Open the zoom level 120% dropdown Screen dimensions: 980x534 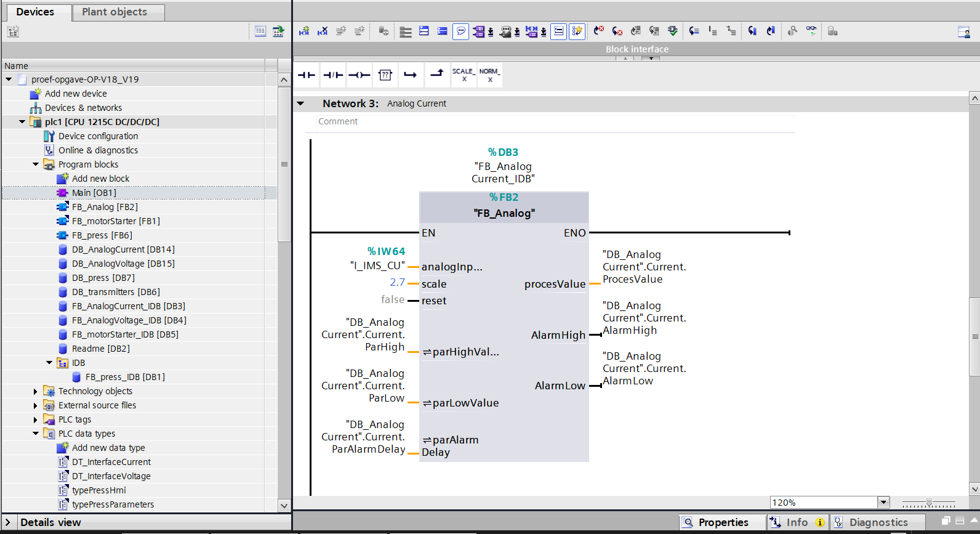click(x=883, y=502)
